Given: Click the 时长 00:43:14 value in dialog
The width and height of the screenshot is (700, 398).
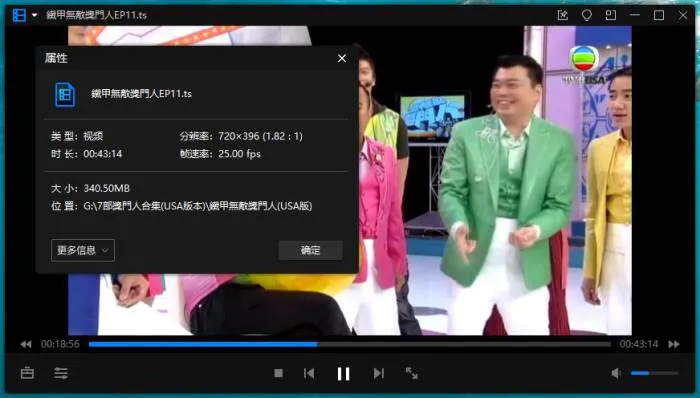Looking at the screenshot, I should 103,154.
